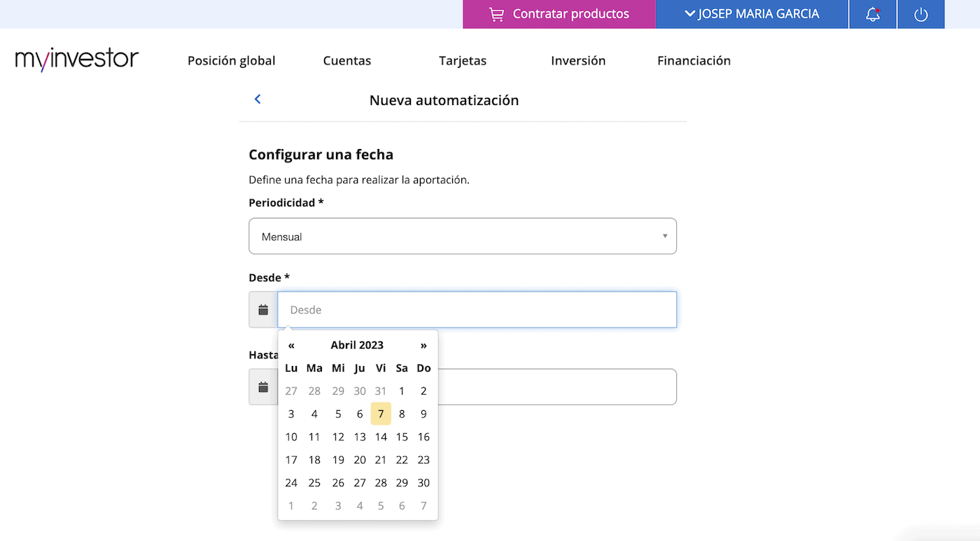The height and width of the screenshot is (541, 980).
Task: Click the calendar icon beside Desde field
Action: click(x=263, y=309)
